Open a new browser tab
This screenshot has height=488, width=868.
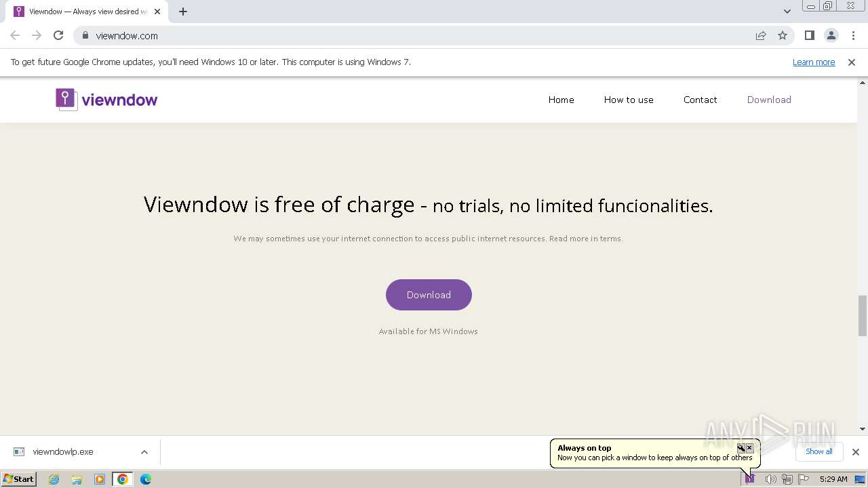click(x=183, y=12)
